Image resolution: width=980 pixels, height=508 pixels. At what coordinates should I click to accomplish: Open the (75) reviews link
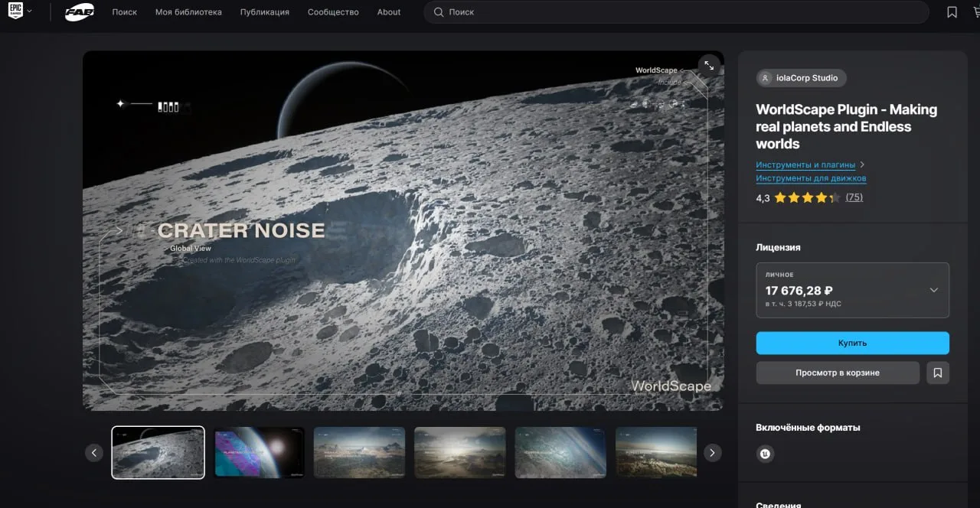point(854,197)
